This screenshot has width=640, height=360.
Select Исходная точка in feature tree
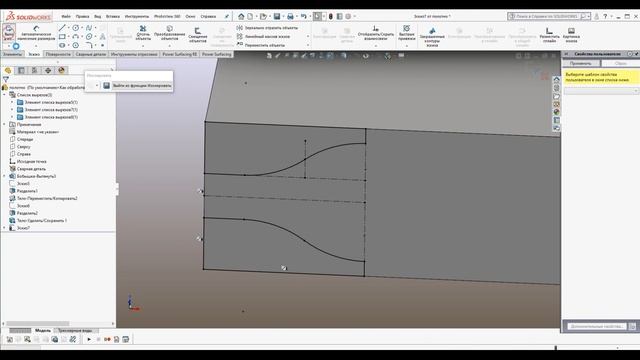click(31, 161)
